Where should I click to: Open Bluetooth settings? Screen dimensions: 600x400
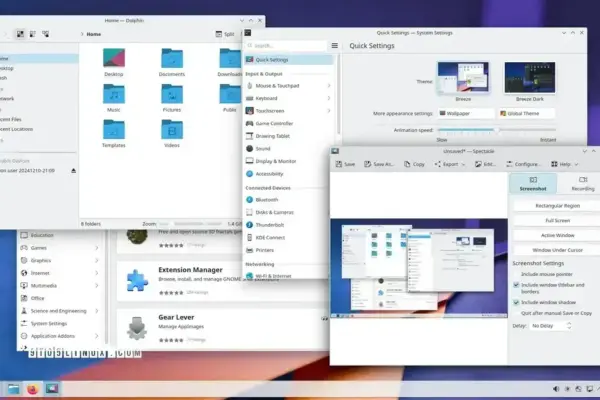(x=286, y=200)
